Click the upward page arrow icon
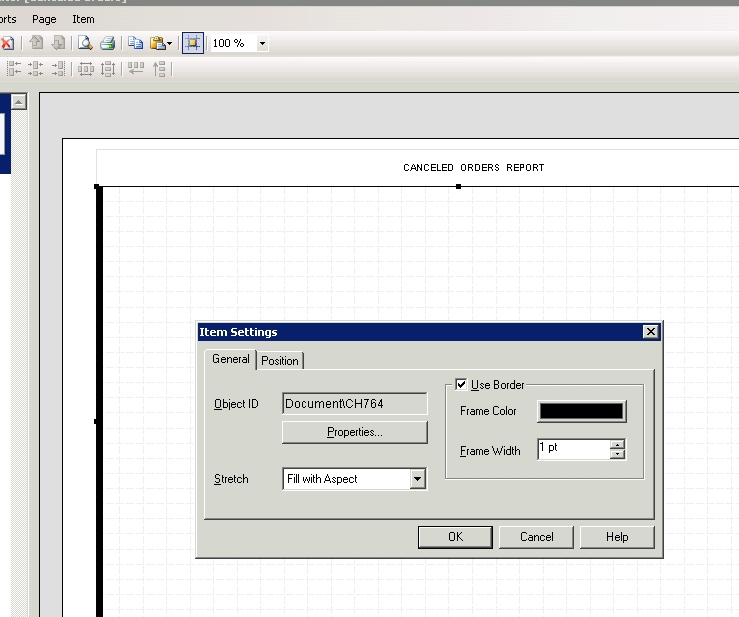 tap(37, 43)
